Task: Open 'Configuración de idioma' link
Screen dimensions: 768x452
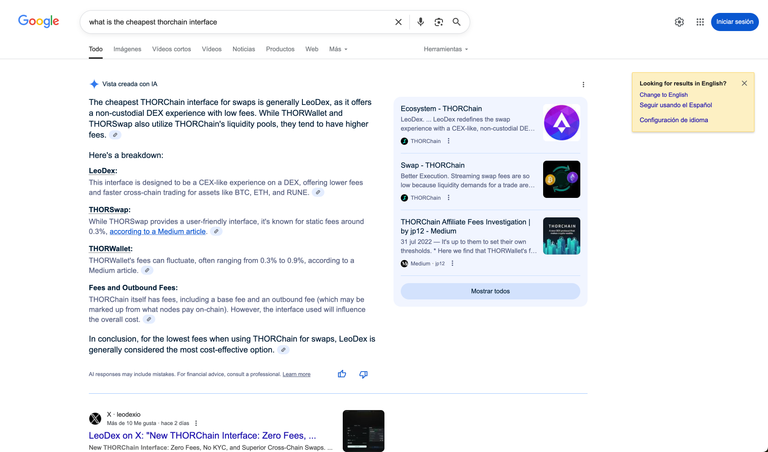Action: tap(673, 120)
